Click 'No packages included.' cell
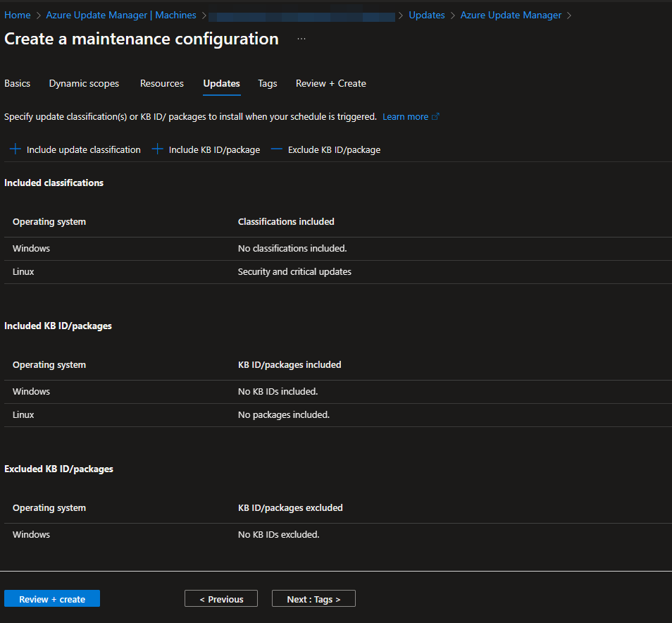 pyautogui.click(x=284, y=414)
